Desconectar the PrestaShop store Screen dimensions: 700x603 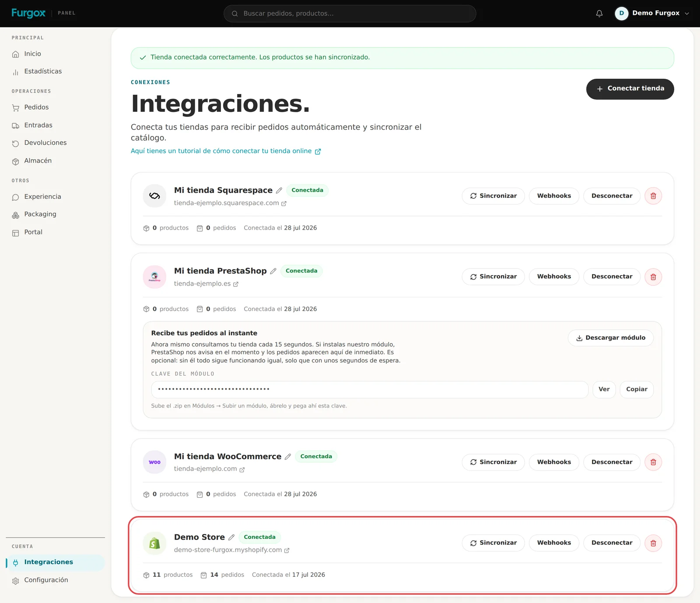[x=612, y=277]
